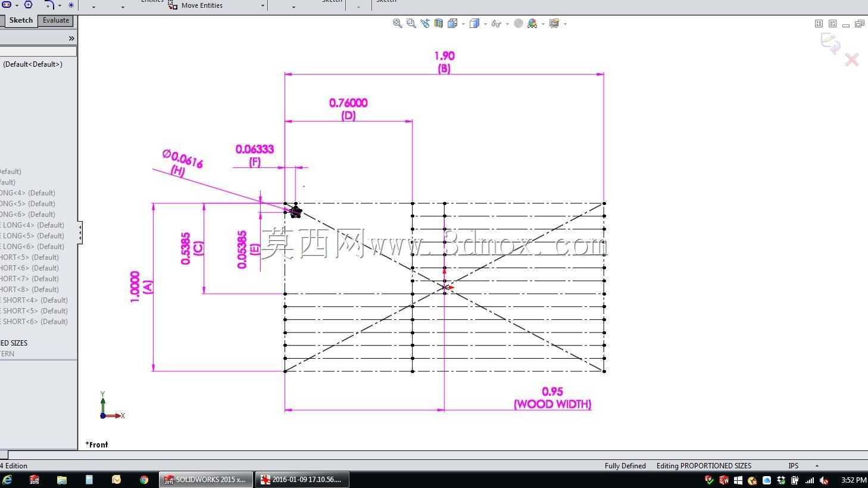Open Google Chrome from the taskbar
This screenshot has width=868, height=488.
pyautogui.click(x=144, y=480)
